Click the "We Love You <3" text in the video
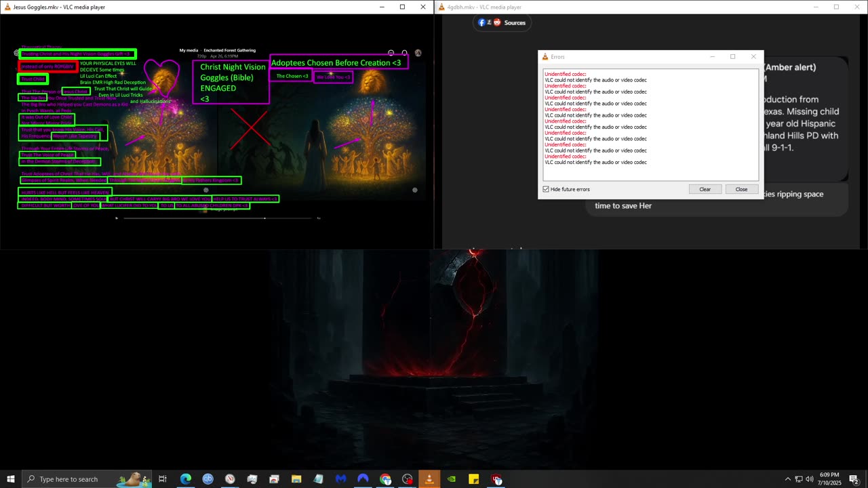This screenshot has width=868, height=488. click(333, 77)
